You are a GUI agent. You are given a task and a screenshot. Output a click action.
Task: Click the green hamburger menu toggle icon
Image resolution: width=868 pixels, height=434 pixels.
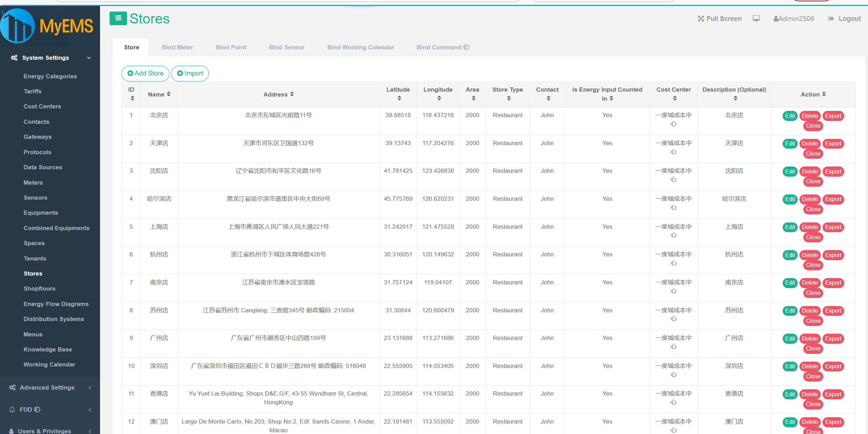pyautogui.click(x=118, y=18)
